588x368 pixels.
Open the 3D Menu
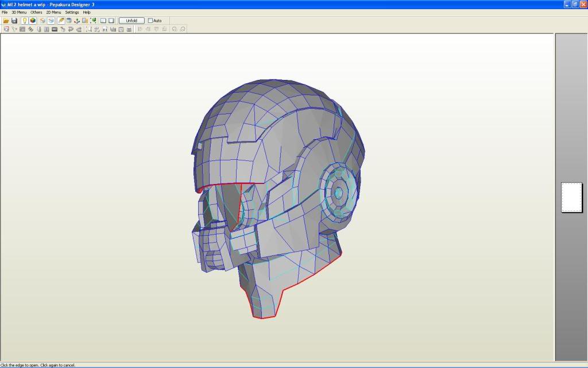pos(19,12)
